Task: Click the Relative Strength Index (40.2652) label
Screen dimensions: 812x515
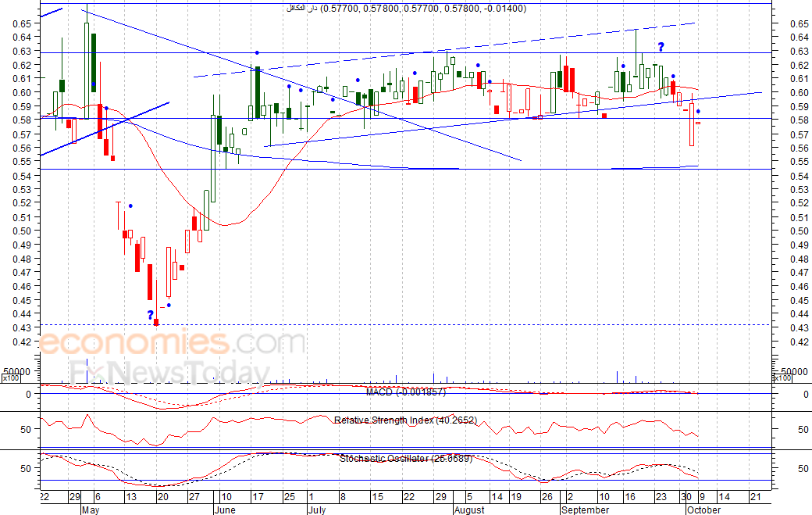Action: pyautogui.click(x=405, y=420)
